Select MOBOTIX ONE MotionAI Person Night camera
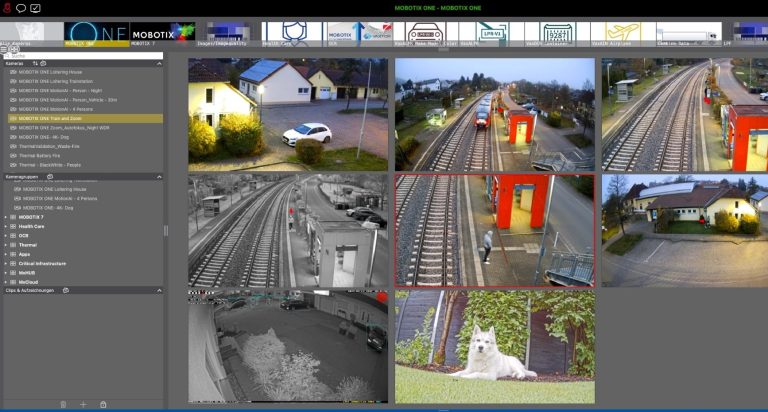The width and height of the screenshot is (768, 412). [x=85, y=91]
